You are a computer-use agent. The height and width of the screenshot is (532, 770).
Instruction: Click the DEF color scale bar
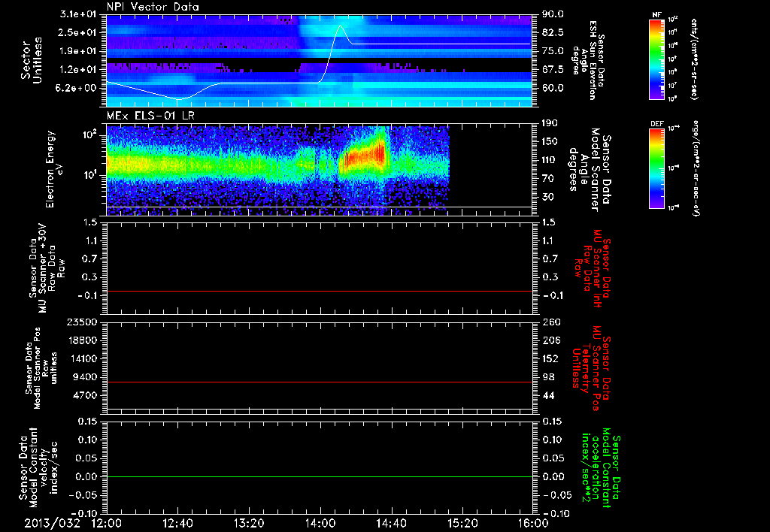(657, 168)
